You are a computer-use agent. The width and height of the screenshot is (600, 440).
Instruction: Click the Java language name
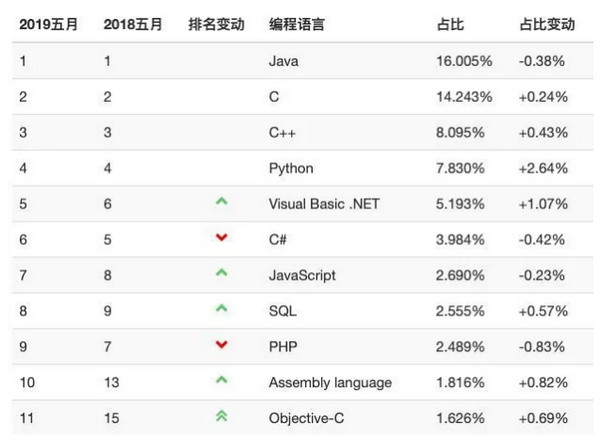pyautogui.click(x=284, y=61)
